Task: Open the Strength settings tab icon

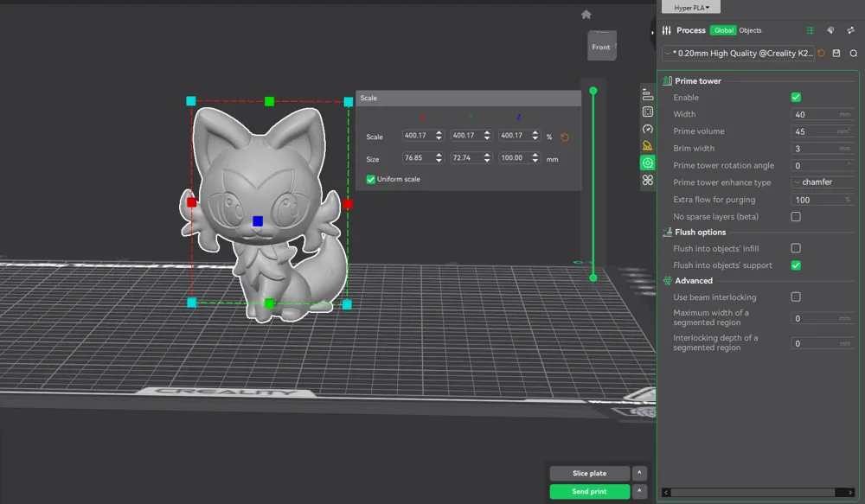Action: pyautogui.click(x=648, y=112)
